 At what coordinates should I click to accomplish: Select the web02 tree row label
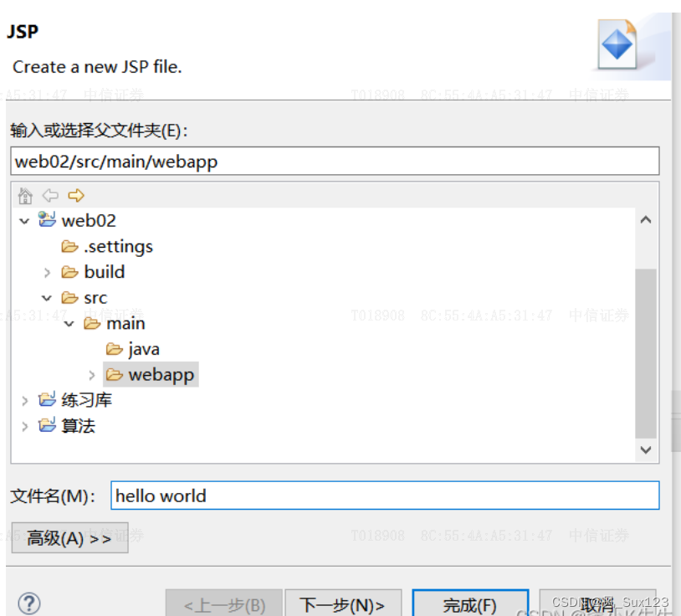[89, 221]
